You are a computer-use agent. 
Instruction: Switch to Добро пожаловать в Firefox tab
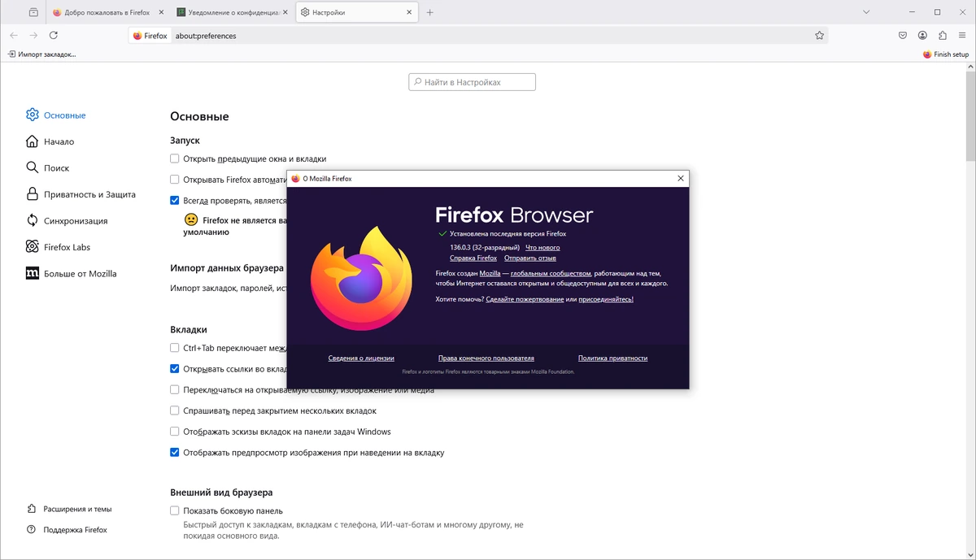[x=107, y=13]
